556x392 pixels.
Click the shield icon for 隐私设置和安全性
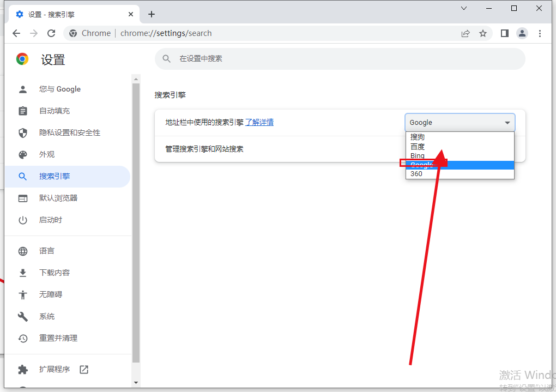point(23,132)
